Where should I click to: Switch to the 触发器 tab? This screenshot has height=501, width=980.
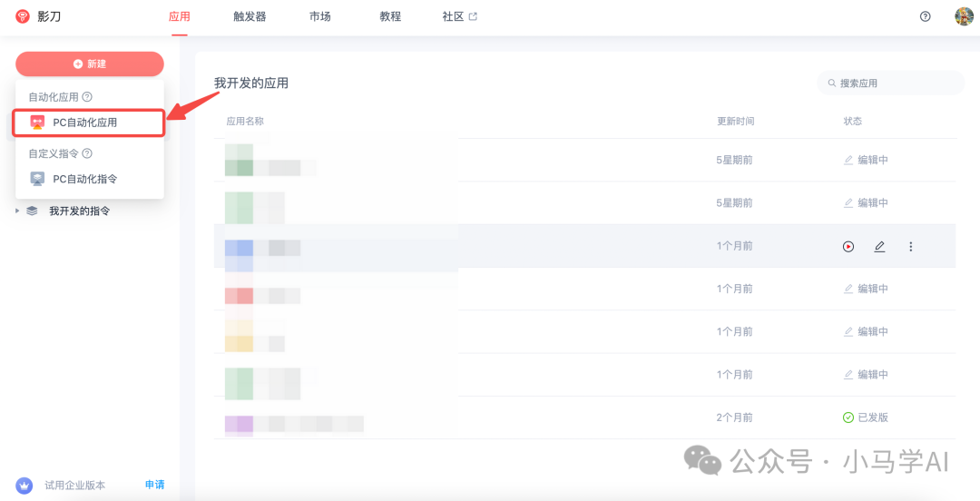point(250,16)
